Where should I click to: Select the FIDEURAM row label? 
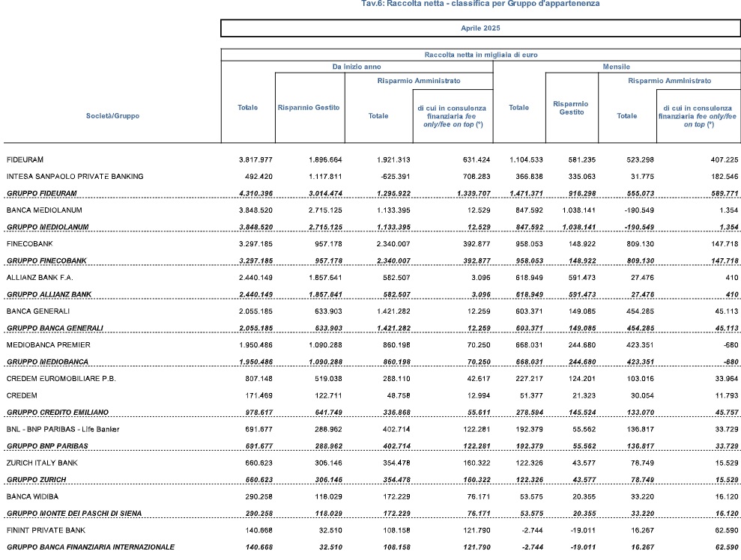pos(25,159)
